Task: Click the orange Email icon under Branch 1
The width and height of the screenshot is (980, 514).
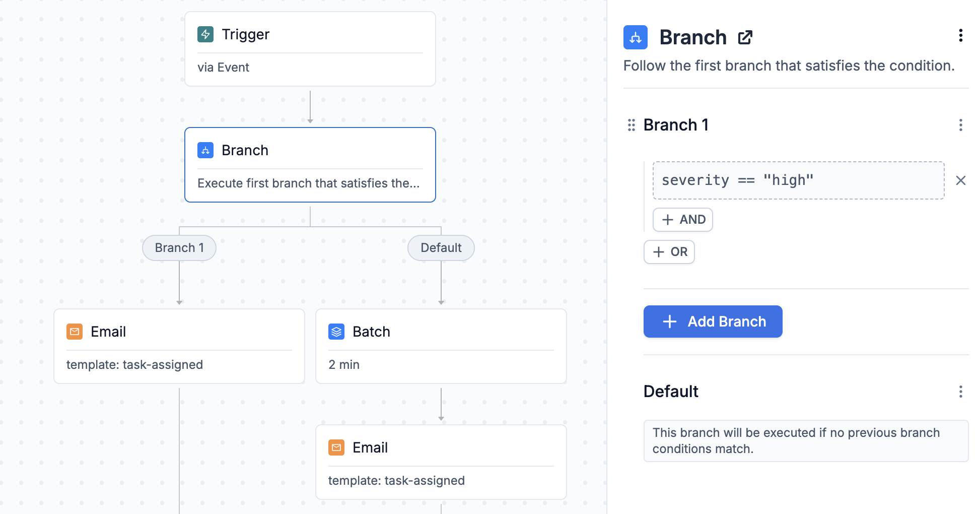Action: (75, 332)
